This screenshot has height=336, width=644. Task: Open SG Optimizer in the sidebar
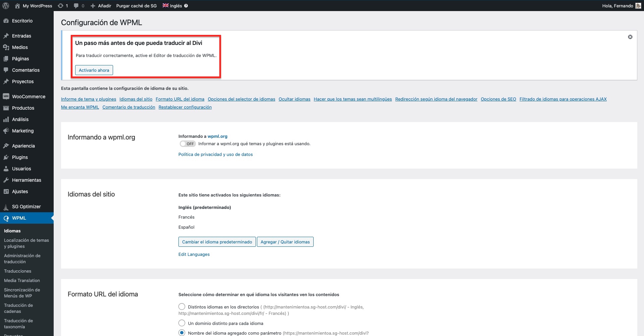pyautogui.click(x=26, y=207)
